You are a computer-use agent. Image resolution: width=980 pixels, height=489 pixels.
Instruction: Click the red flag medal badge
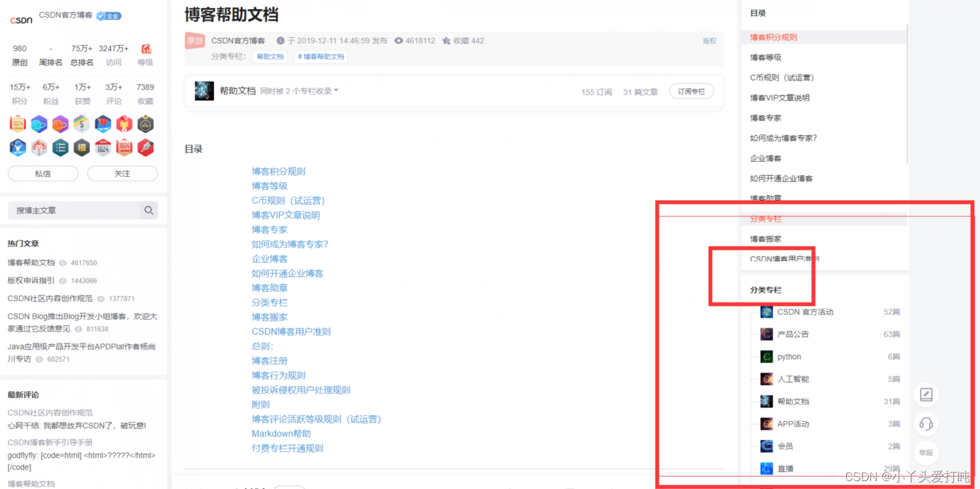(x=103, y=124)
